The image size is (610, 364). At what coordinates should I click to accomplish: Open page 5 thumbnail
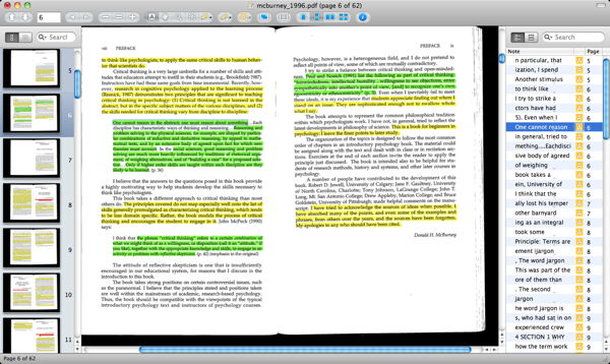click(32, 68)
